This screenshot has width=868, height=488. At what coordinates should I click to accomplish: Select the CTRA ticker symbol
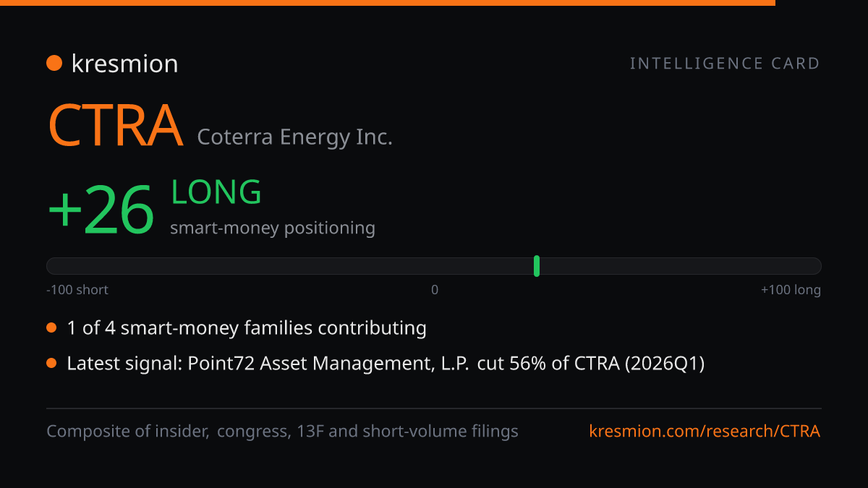(115, 126)
